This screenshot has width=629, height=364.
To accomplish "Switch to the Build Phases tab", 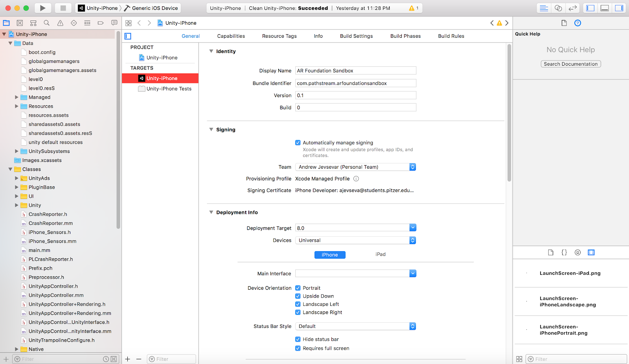I will (x=406, y=36).
